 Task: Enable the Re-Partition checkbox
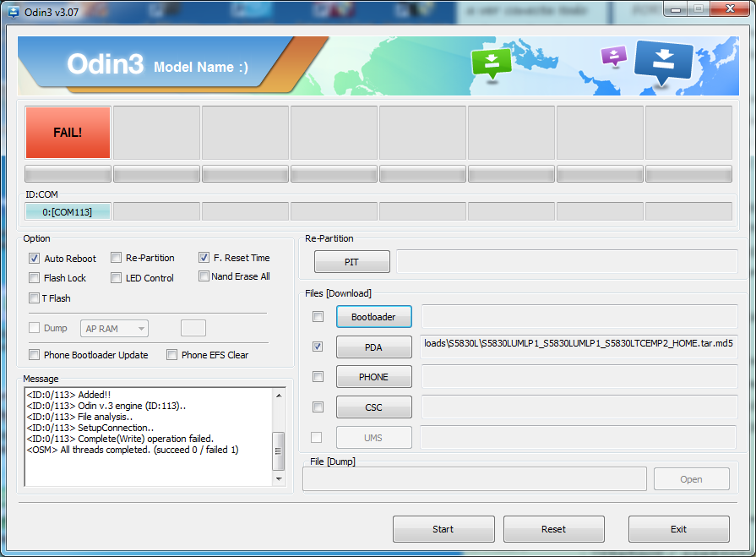click(117, 258)
